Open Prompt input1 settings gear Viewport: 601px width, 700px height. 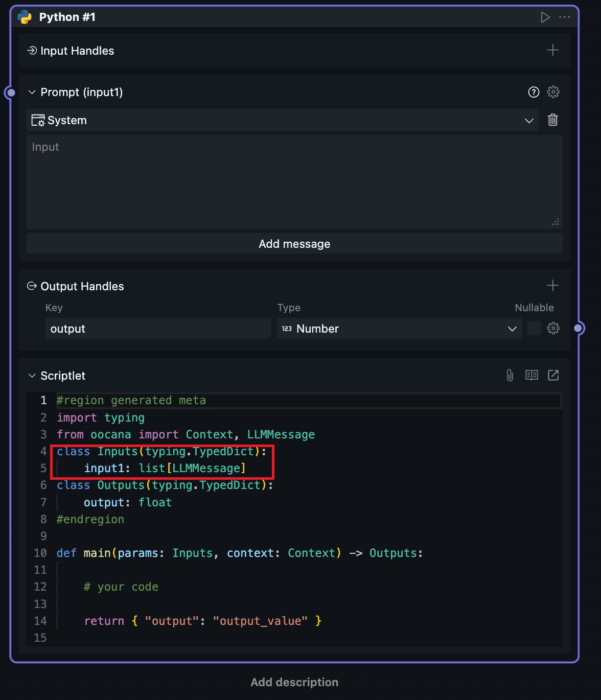(x=553, y=92)
